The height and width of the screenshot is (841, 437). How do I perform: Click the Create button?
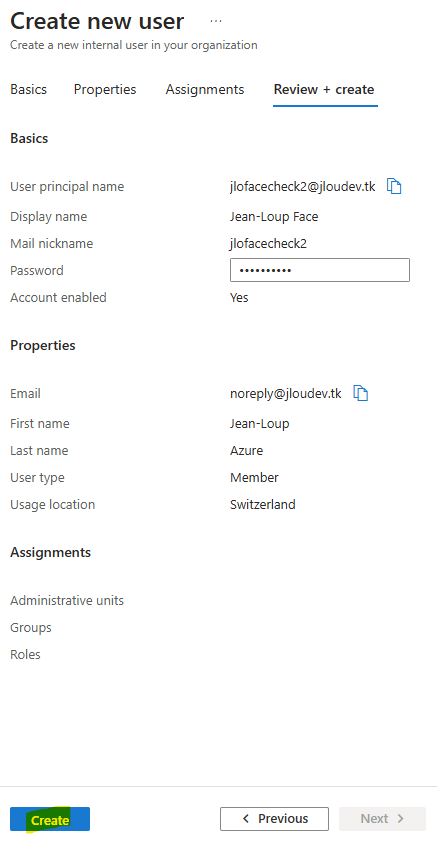click(50, 819)
